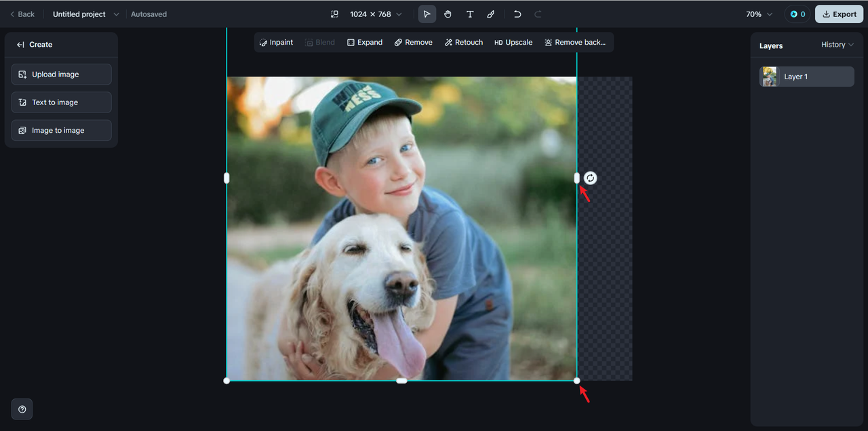The width and height of the screenshot is (868, 431).
Task: Select the Layer 1 thumbnail
Action: tap(770, 77)
